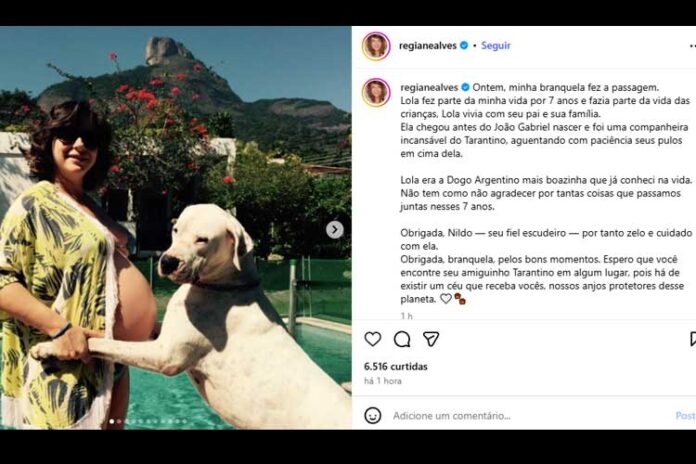696x464 pixels.
Task: Like the post with the heart icon
Action: pos(373,340)
